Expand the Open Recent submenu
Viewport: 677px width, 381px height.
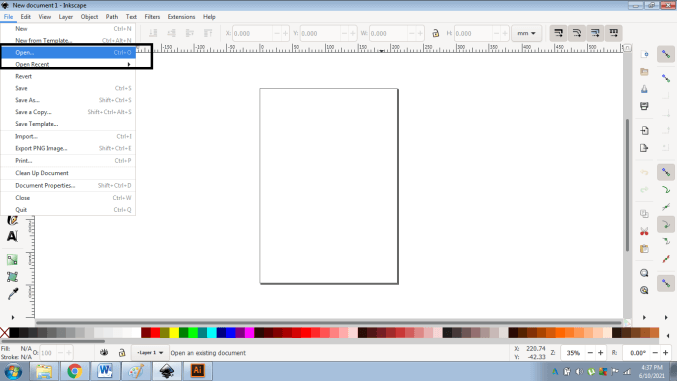(x=68, y=64)
